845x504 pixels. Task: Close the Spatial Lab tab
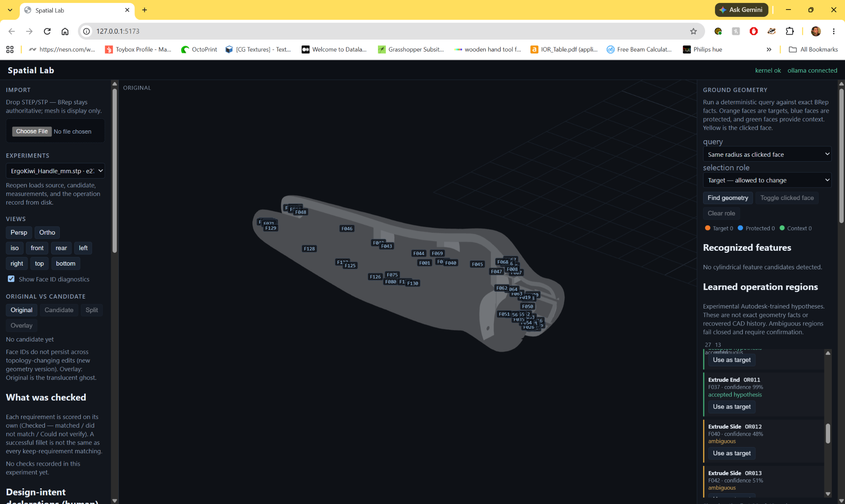pyautogui.click(x=127, y=10)
